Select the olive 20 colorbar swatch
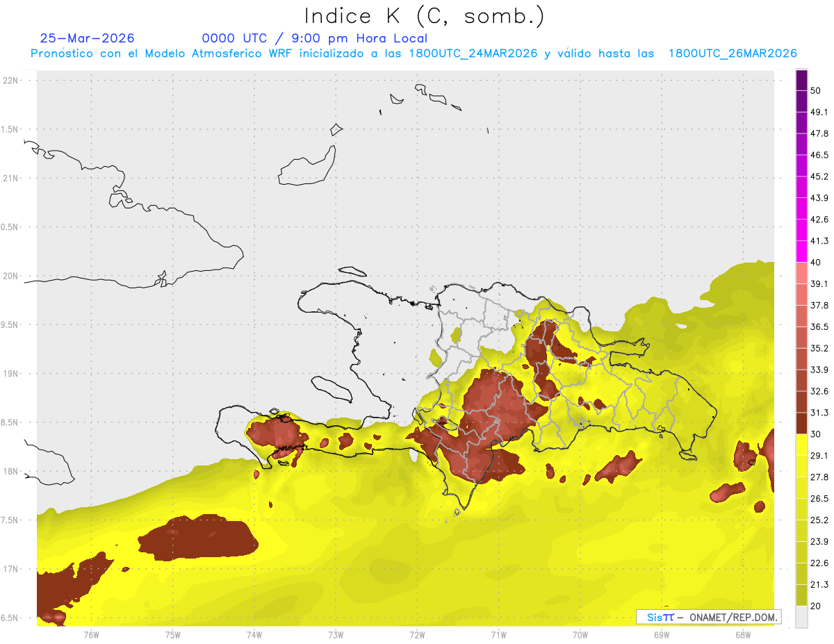The image size is (834, 644). [801, 595]
